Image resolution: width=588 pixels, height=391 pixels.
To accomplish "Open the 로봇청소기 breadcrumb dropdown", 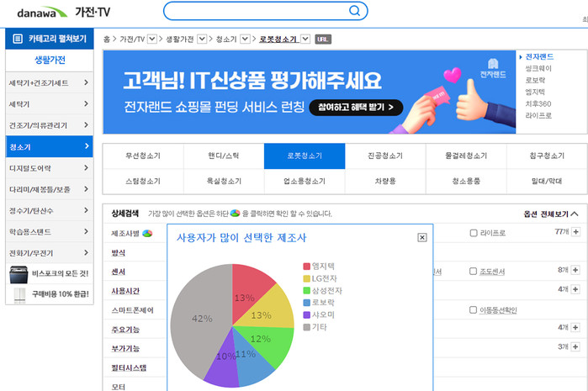I will 305,39.
